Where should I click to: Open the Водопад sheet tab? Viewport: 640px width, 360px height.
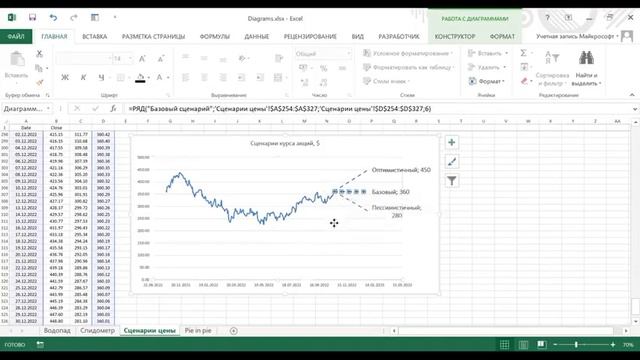pos(57,331)
